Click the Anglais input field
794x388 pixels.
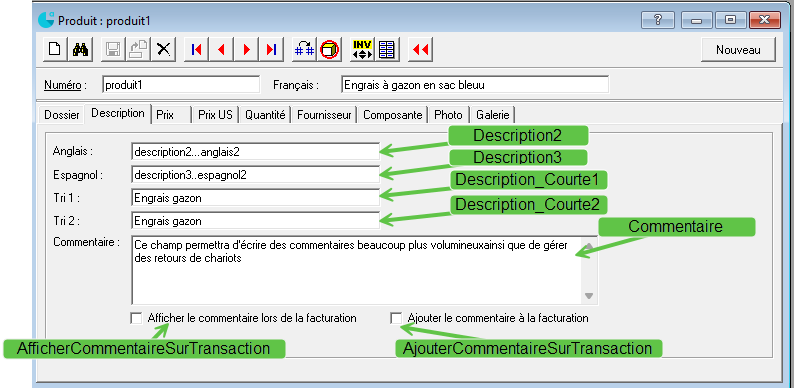tap(255, 151)
